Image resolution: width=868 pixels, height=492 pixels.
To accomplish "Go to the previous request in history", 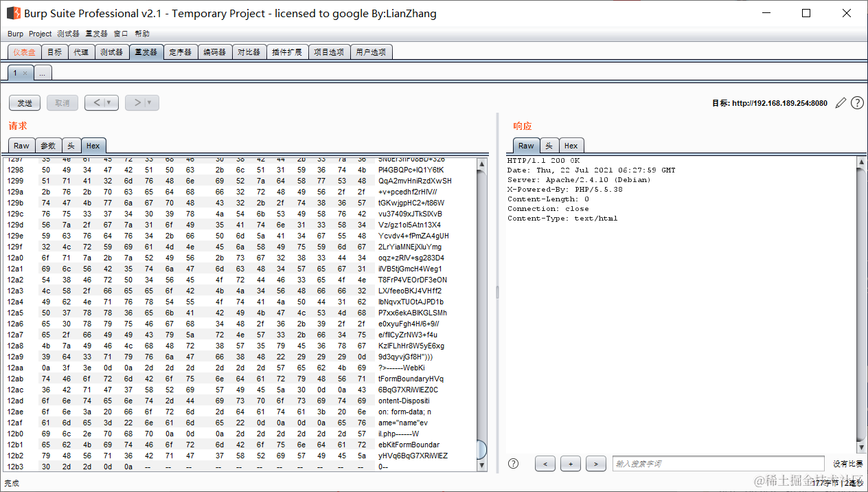I will pos(97,103).
